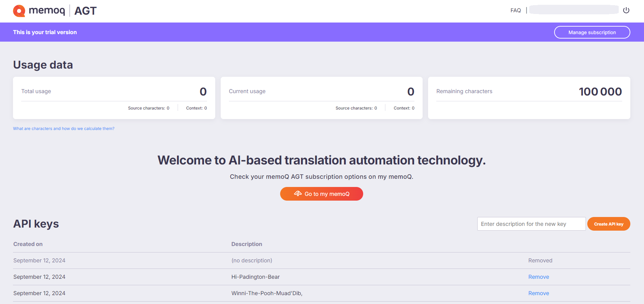Click date of the removed key row
The image size is (644, 304).
click(39, 260)
